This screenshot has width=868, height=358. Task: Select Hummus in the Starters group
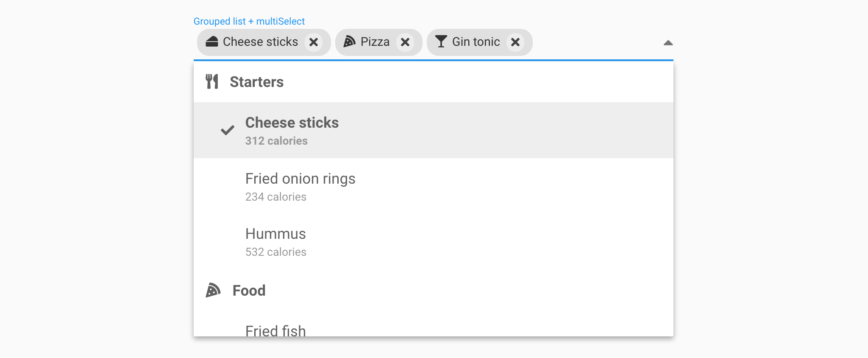click(x=275, y=241)
